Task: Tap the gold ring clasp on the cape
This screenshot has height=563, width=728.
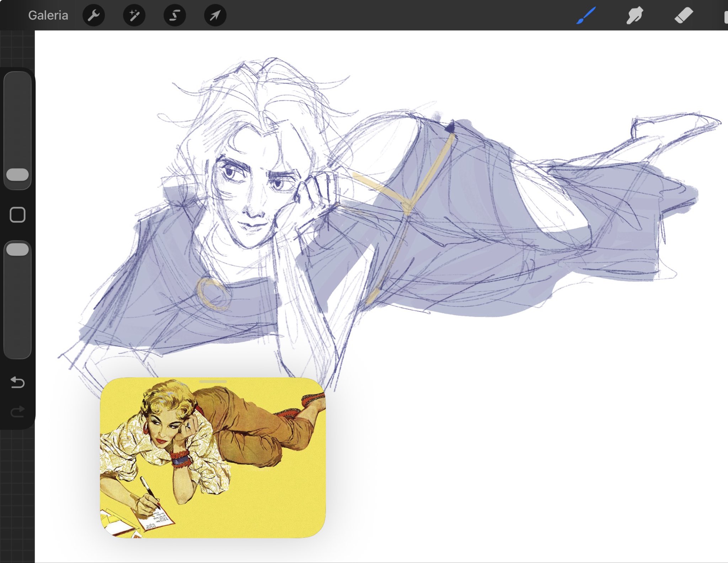Action: pyautogui.click(x=213, y=294)
